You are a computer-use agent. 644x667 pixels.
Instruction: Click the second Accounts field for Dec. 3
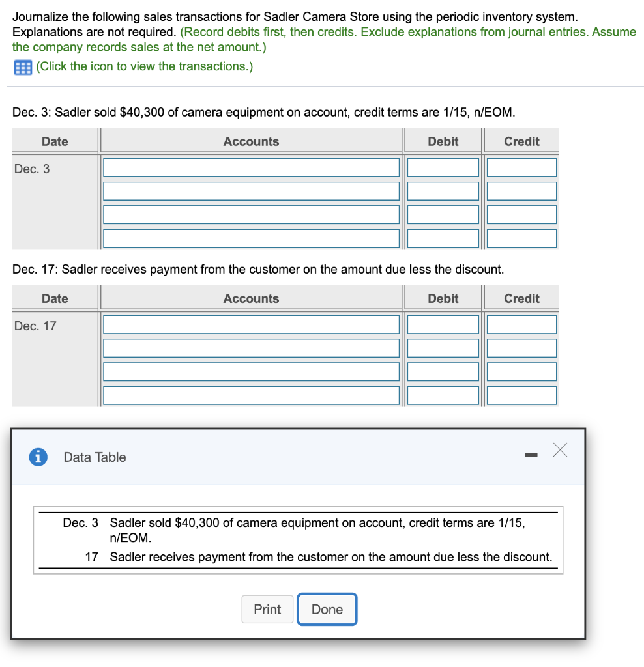click(251, 190)
